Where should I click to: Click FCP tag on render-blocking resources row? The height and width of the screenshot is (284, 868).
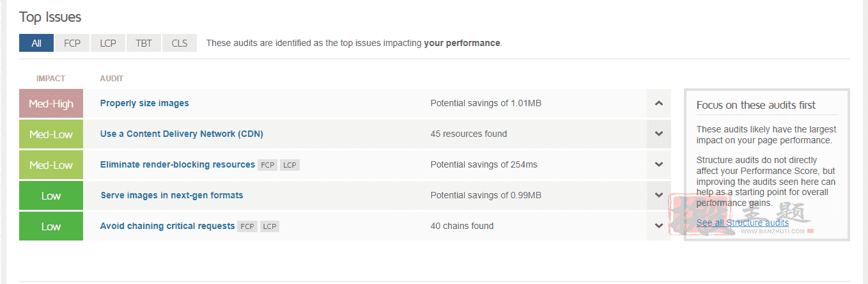click(267, 165)
